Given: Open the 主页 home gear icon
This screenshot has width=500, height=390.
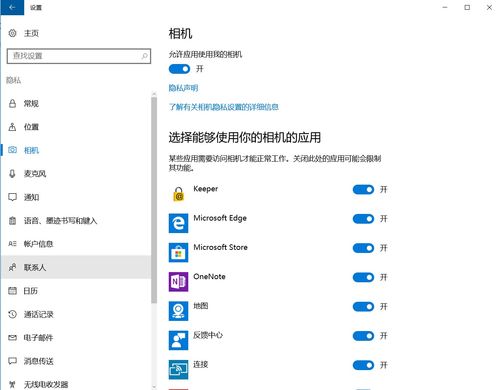Looking at the screenshot, I should click(x=12, y=33).
